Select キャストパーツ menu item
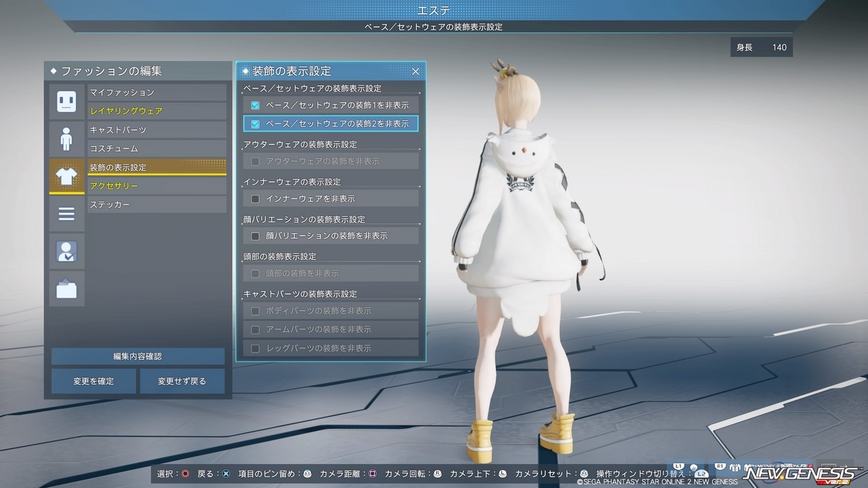Screen dimensions: 868x488 click(157, 130)
